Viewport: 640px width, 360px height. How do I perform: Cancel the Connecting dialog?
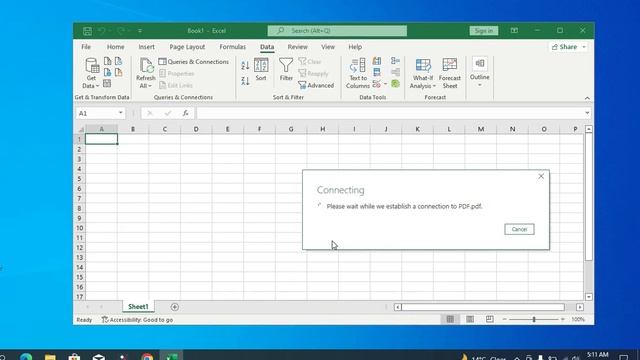[x=519, y=229]
